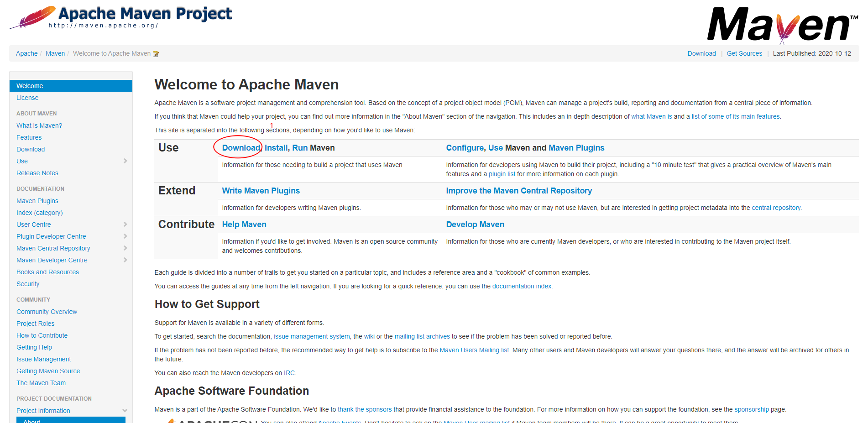This screenshot has width=868, height=423.
Task: Click the 'How to Get Support' heading
Action: [207, 304]
